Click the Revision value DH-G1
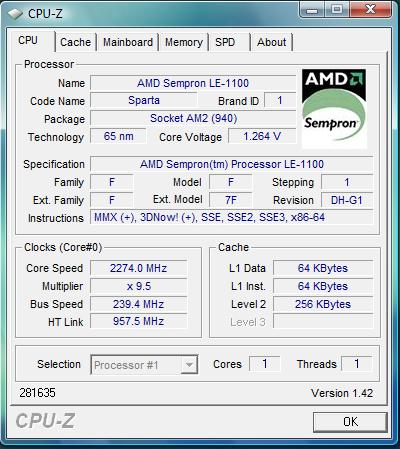Screen dimensions: 400x449 347,200
